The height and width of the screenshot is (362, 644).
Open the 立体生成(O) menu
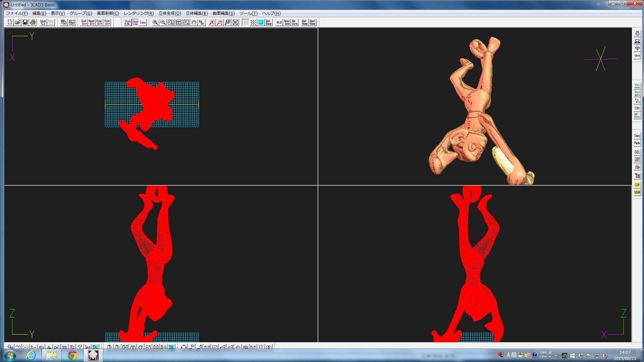point(169,13)
